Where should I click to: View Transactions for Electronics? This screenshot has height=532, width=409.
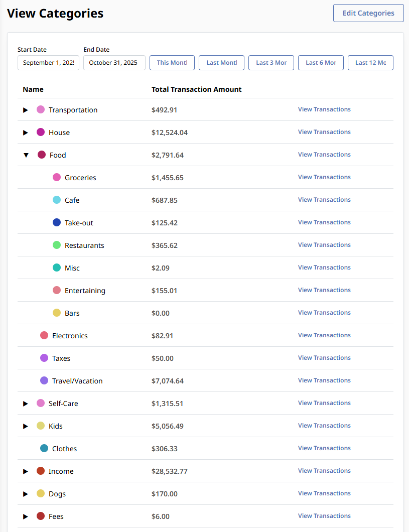coord(324,335)
